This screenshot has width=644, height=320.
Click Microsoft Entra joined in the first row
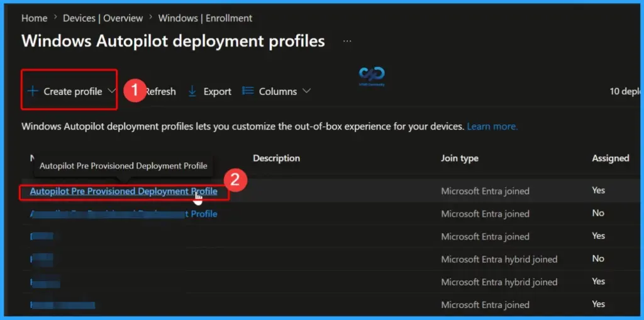485,191
